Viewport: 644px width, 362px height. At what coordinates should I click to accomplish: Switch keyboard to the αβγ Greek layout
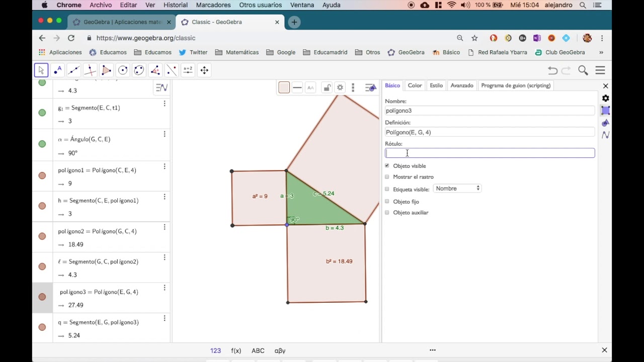(x=280, y=351)
